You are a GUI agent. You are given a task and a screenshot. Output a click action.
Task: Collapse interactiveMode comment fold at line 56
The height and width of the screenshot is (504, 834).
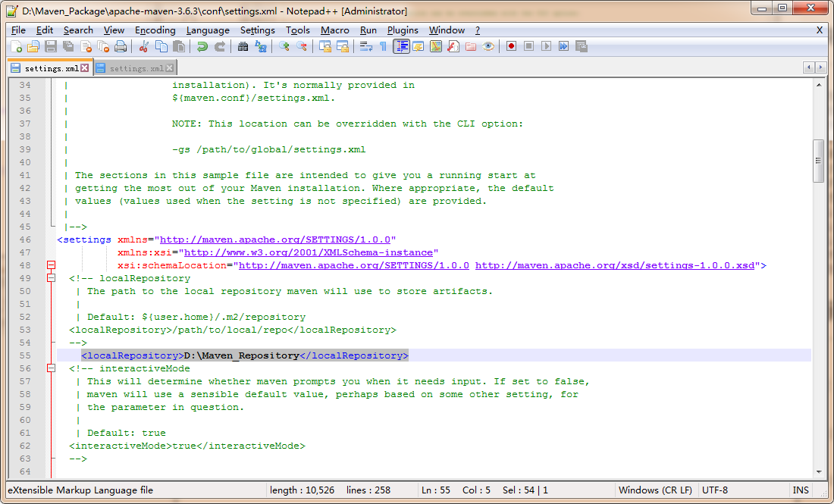click(51, 368)
